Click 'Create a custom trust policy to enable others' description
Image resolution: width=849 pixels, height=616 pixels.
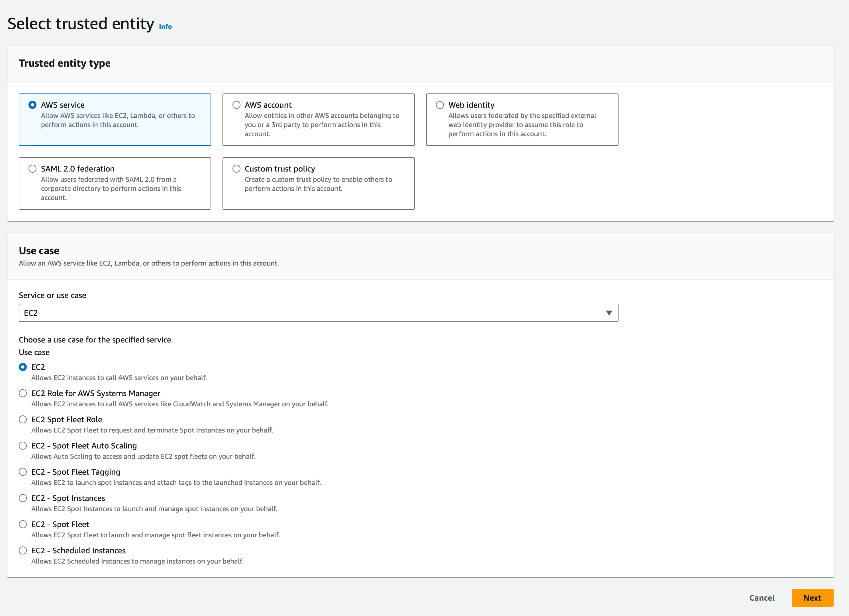pos(319,184)
